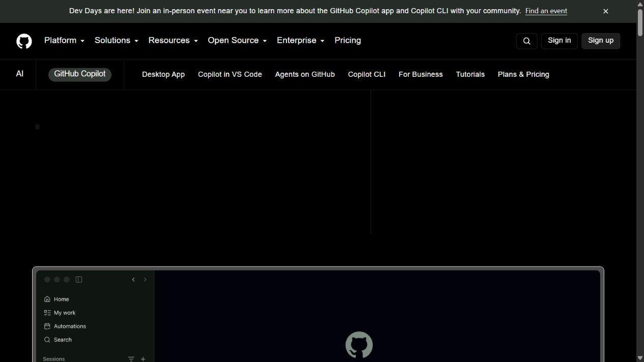The height and width of the screenshot is (362, 644).
Task: Click the Sessions heading label
Action: [54, 359]
